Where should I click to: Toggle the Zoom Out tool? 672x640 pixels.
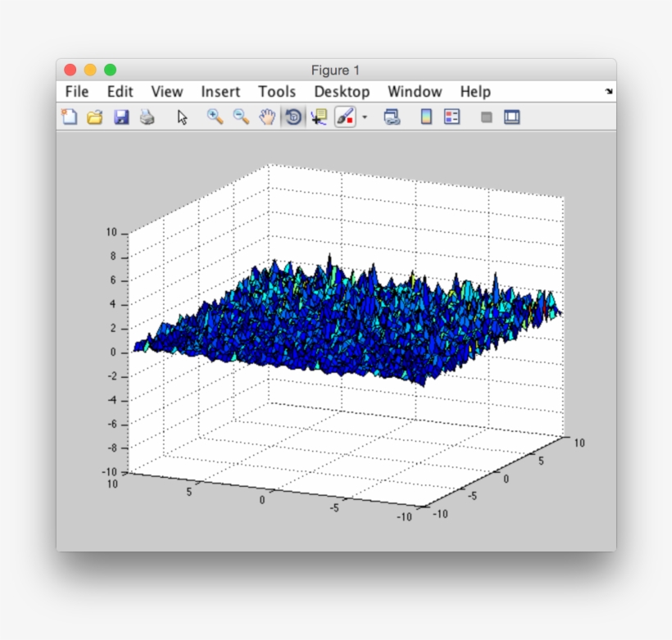pyautogui.click(x=238, y=117)
